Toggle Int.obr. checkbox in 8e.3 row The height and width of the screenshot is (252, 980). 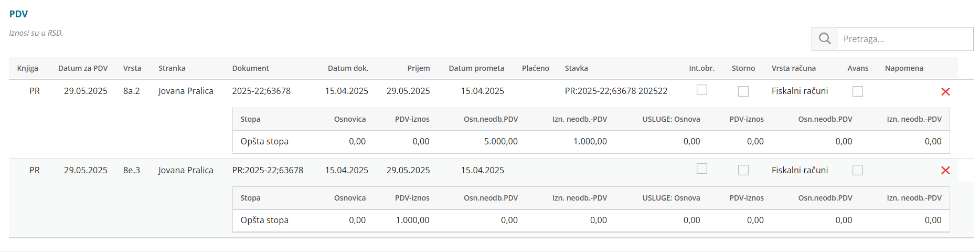tap(702, 169)
